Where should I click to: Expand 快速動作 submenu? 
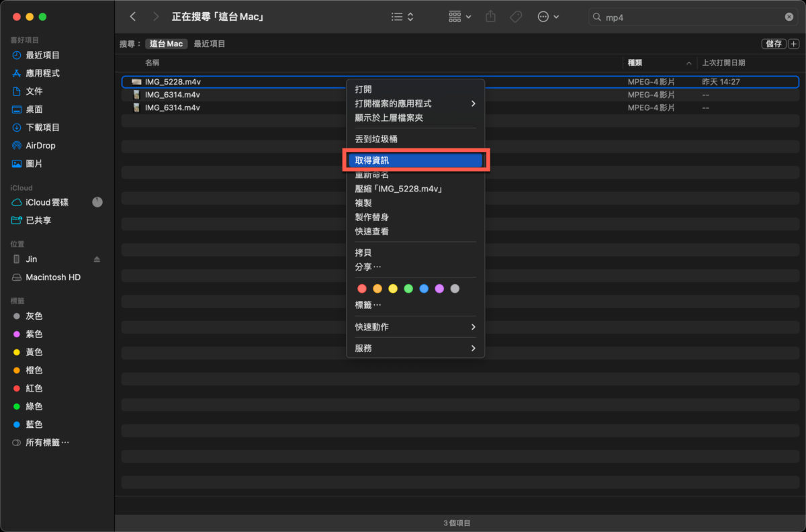415,327
